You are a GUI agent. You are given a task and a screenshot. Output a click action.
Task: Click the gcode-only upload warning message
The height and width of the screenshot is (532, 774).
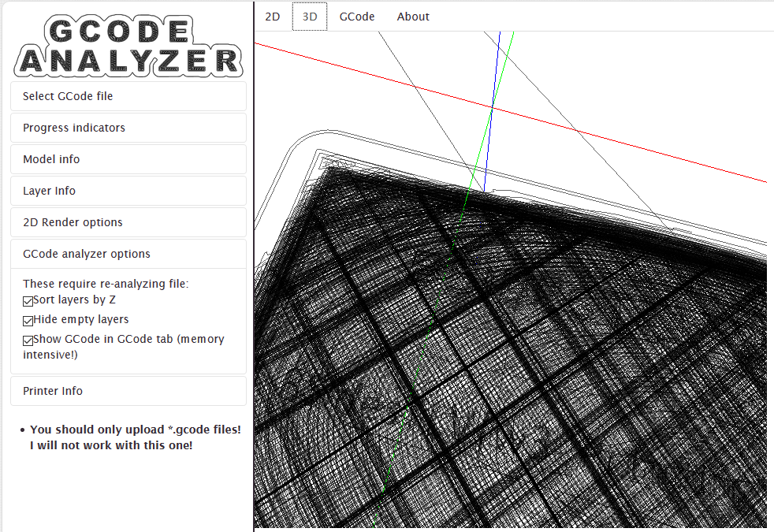(135, 437)
